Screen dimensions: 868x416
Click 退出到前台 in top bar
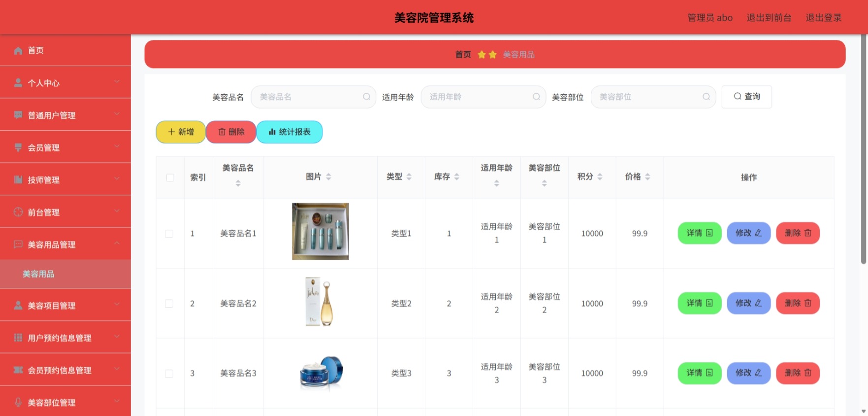point(769,18)
